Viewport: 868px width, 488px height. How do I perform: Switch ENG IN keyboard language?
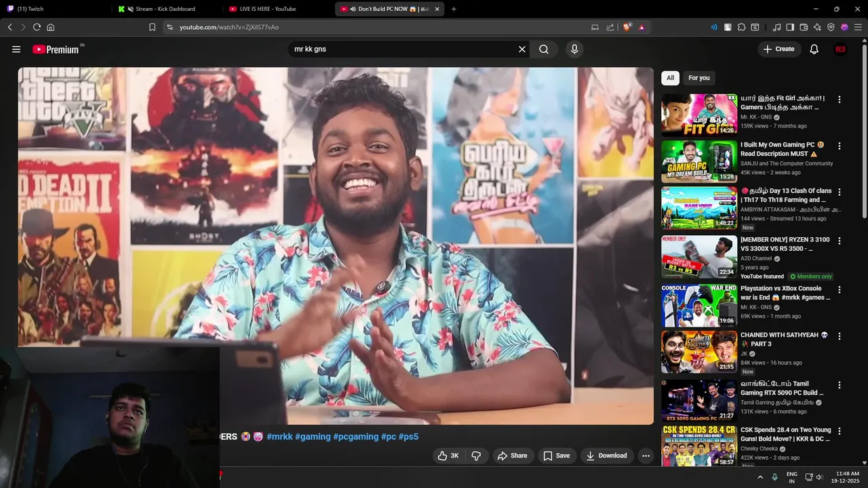(791, 477)
